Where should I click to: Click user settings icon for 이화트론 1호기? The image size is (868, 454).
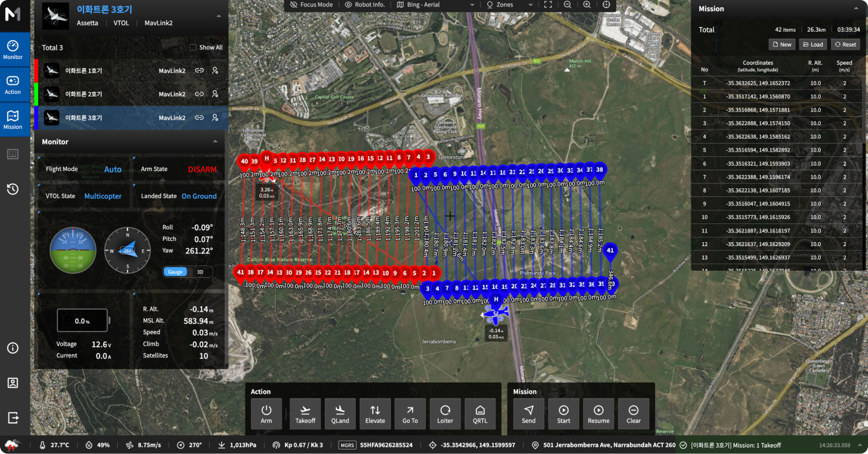click(x=216, y=71)
